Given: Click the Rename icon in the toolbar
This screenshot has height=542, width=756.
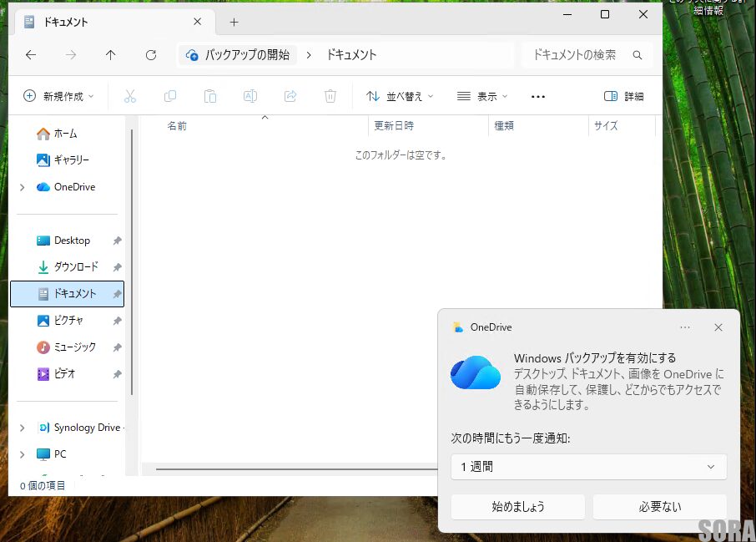Looking at the screenshot, I should click(249, 95).
